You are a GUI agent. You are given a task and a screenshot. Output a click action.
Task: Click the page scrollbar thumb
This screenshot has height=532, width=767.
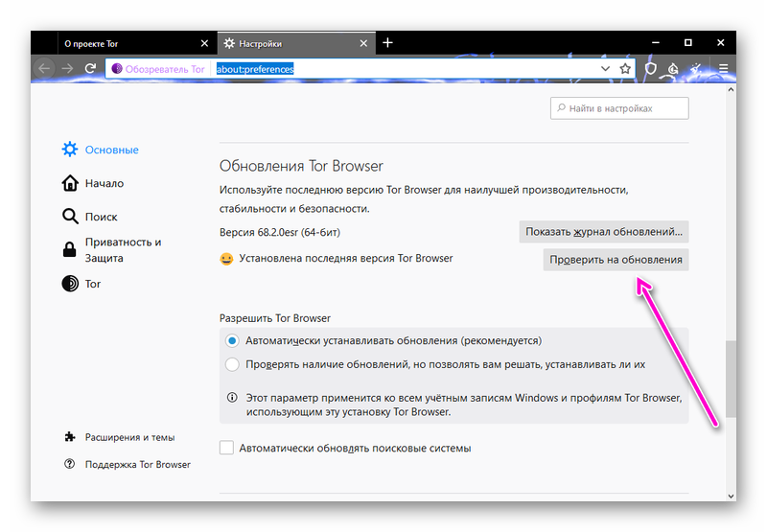[x=731, y=379]
